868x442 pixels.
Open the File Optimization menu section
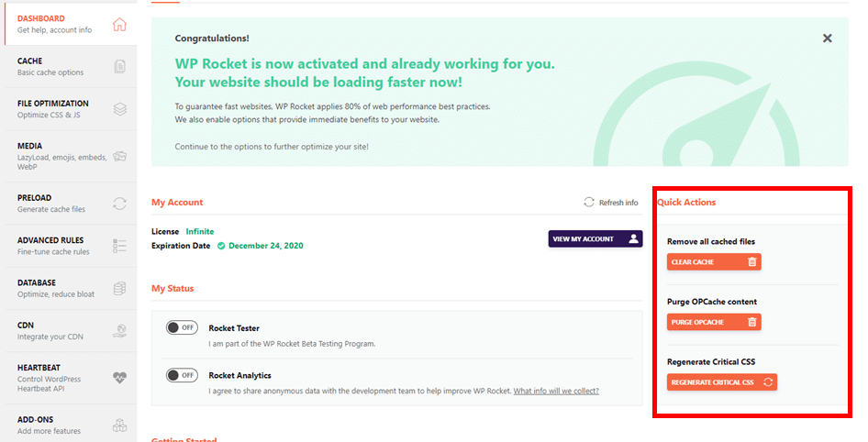55,109
